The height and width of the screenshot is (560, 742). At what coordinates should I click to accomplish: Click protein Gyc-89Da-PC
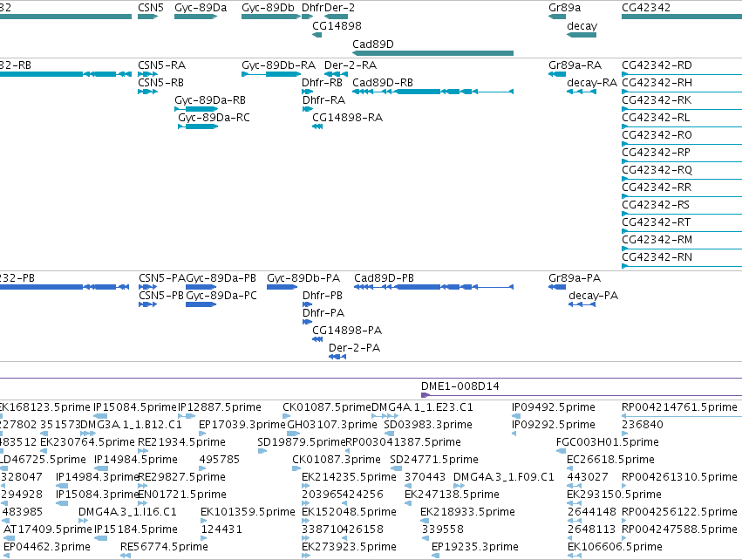pyautogui.click(x=221, y=296)
